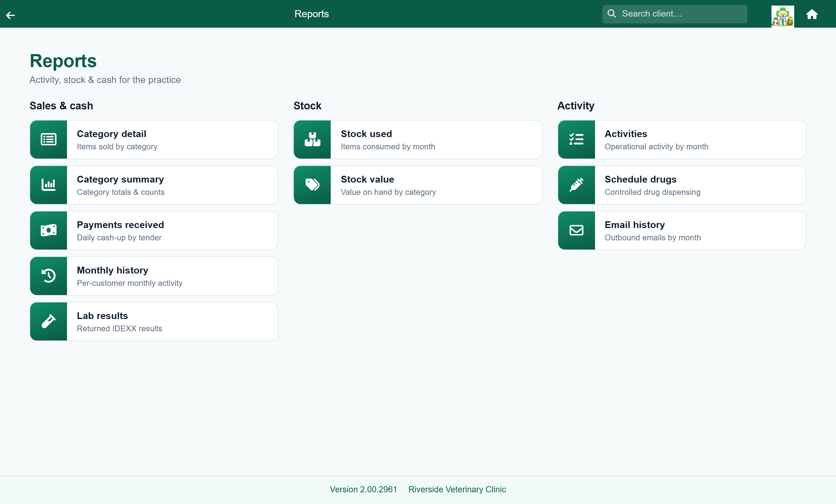
Task: Click 'Controlled drug dispensing' text
Action: tap(652, 192)
